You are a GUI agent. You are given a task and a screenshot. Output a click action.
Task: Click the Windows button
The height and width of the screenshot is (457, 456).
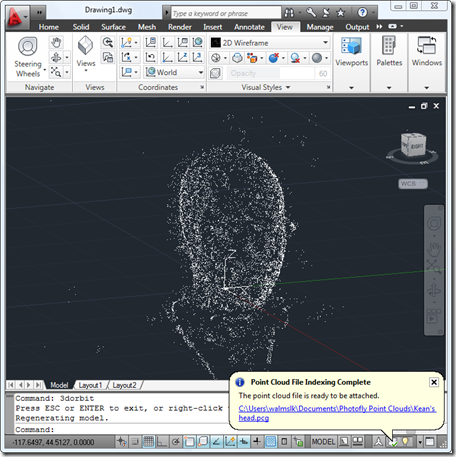point(427,51)
